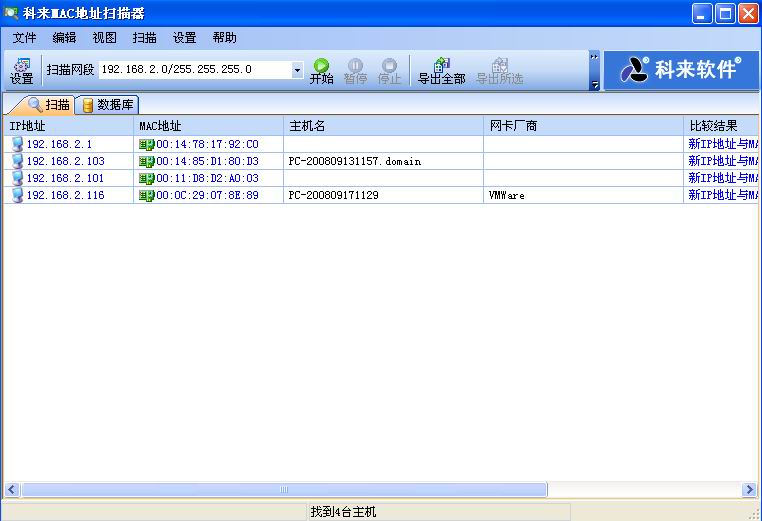Sort by the 比较结果 column header
The height and width of the screenshot is (521, 762).
721,126
